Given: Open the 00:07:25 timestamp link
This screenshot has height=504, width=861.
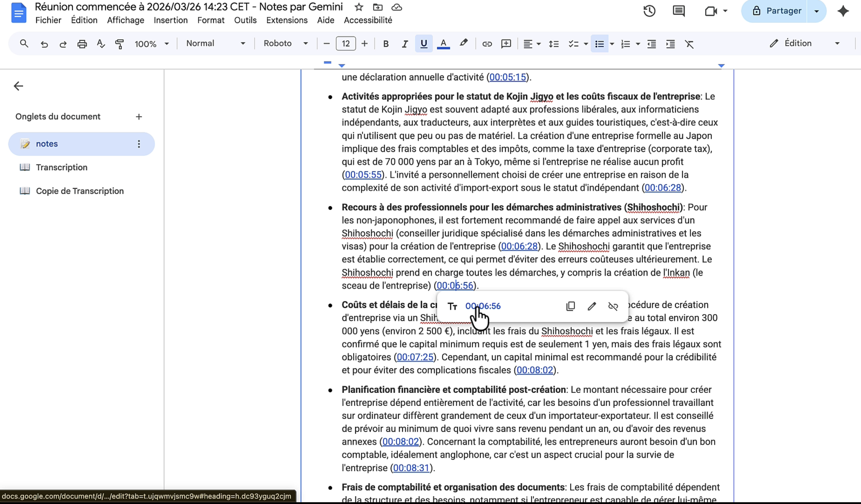Looking at the screenshot, I should tap(415, 357).
